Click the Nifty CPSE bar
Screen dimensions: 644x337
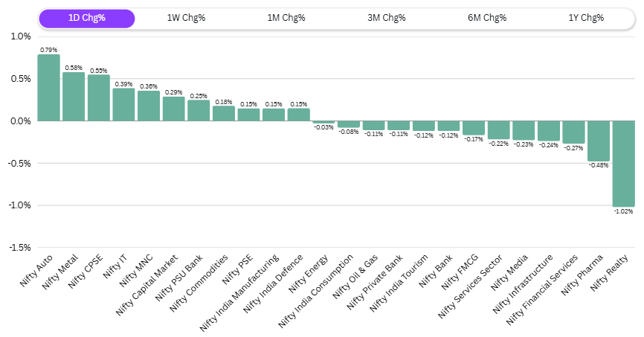(99, 97)
